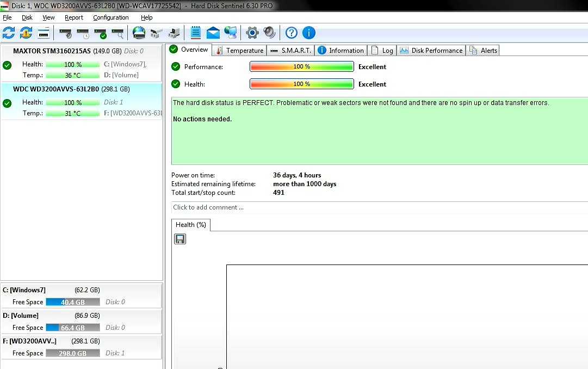588x369 pixels.
Task: Open the Report menu
Action: click(x=74, y=17)
